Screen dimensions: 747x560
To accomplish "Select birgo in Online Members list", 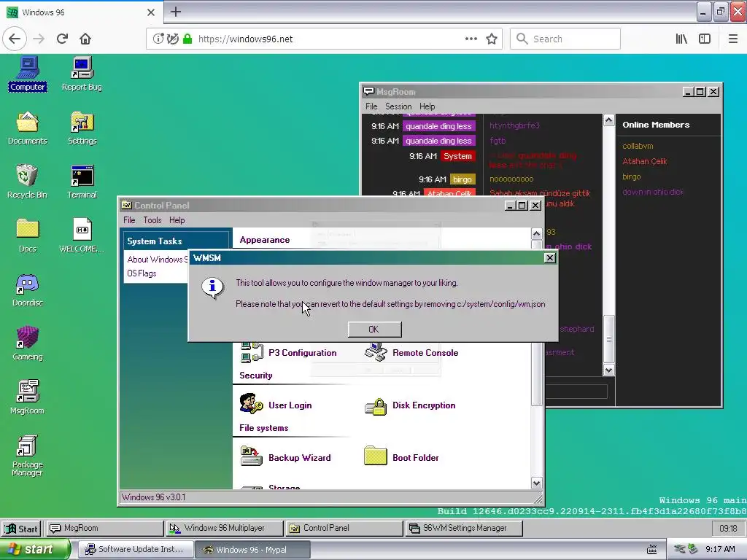I will (x=632, y=176).
